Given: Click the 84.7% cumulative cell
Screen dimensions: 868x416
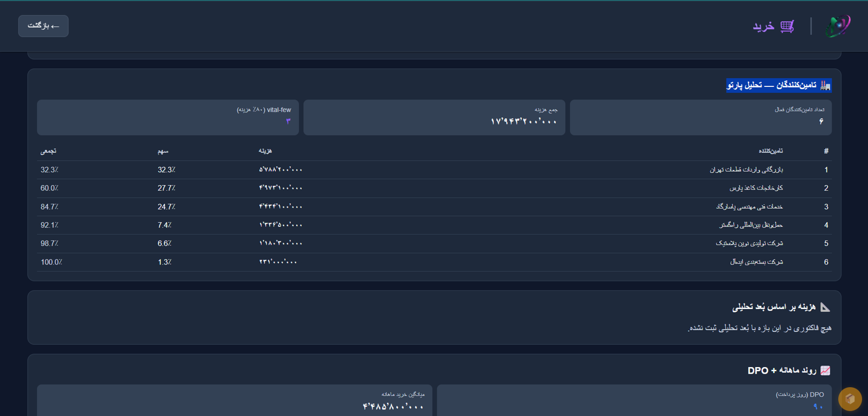Looking at the screenshot, I should point(49,206).
